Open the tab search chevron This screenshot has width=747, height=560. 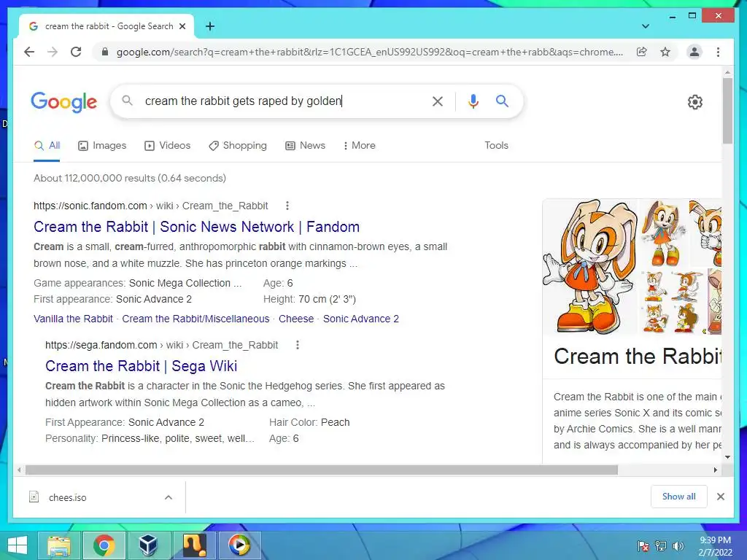pos(646,26)
